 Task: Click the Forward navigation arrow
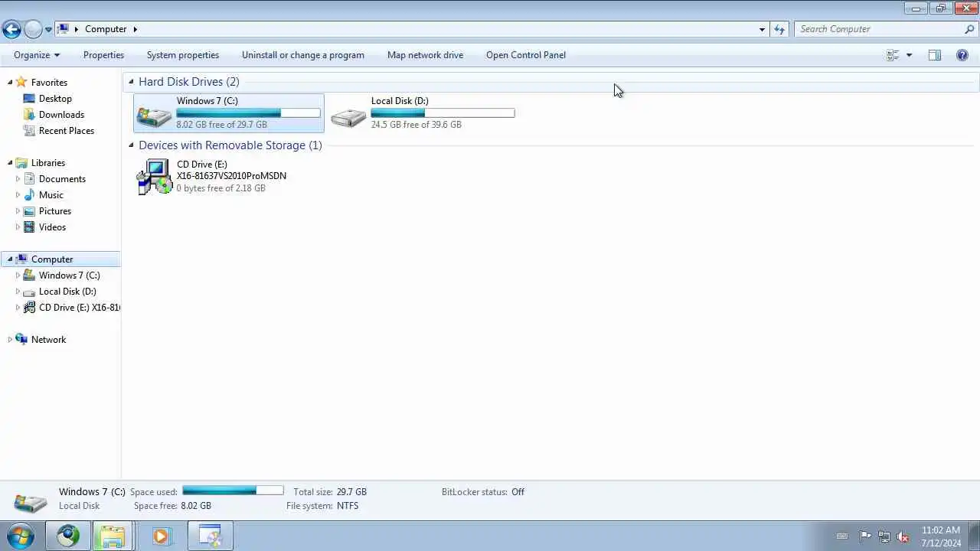[x=33, y=29]
